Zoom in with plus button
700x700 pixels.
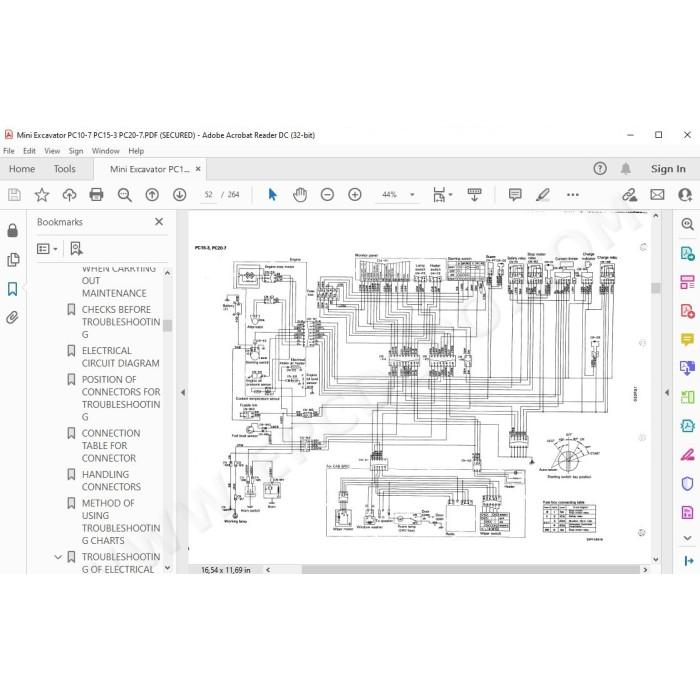click(355, 195)
